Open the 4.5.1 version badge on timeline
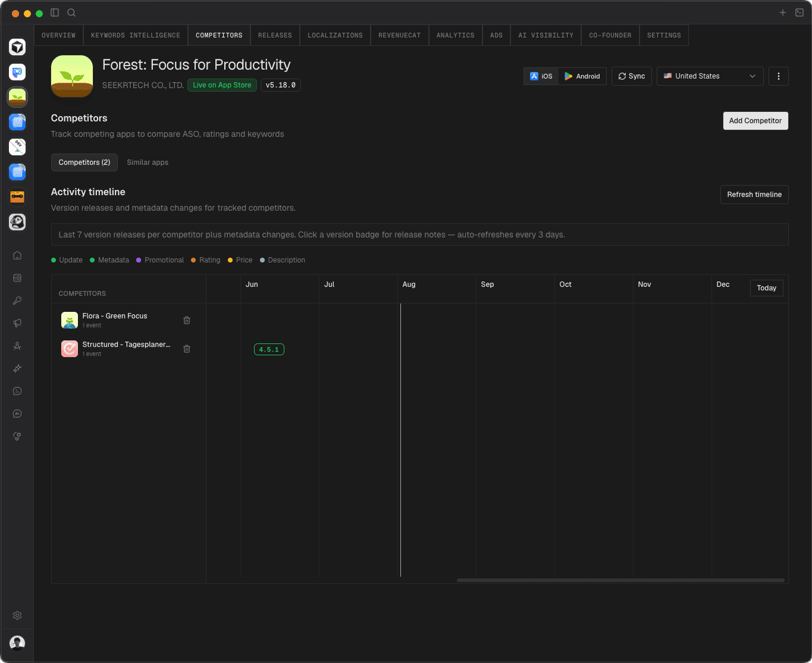 click(x=269, y=349)
